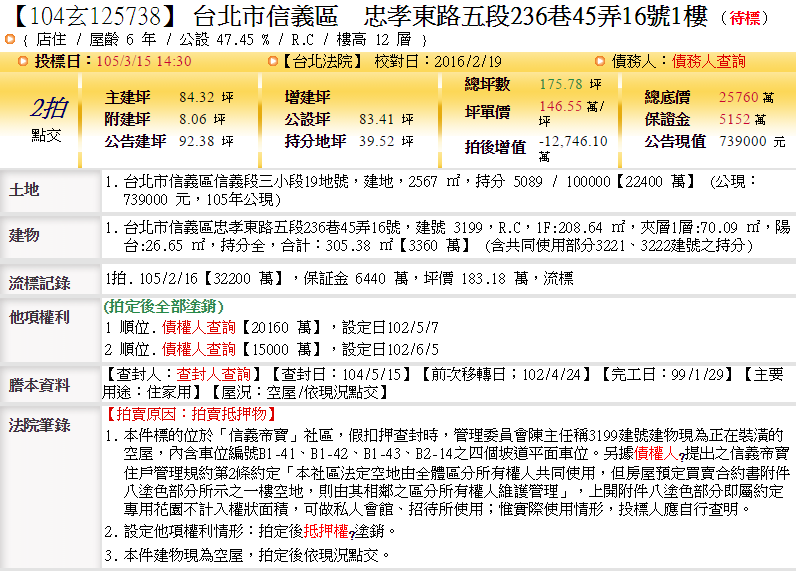Open 債權人查詢 link for 1 順位 20160 萬
The width and height of the screenshot is (796, 571).
(198, 327)
